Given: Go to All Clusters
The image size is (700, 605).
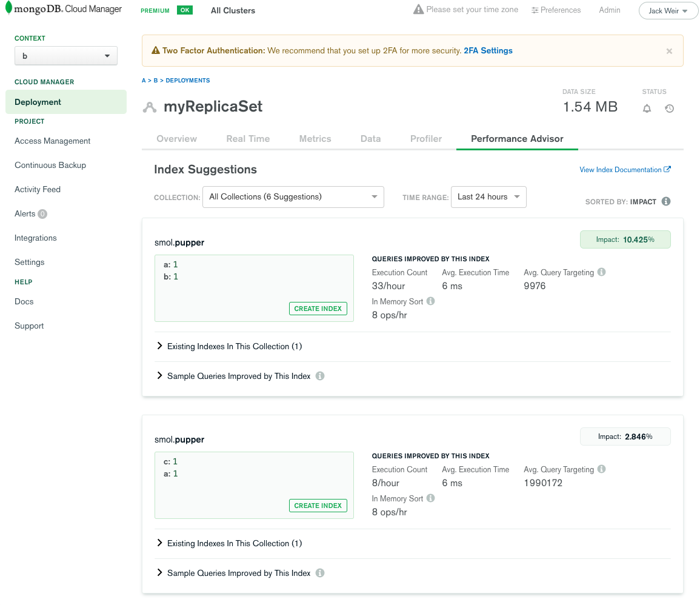Looking at the screenshot, I should pos(233,10).
